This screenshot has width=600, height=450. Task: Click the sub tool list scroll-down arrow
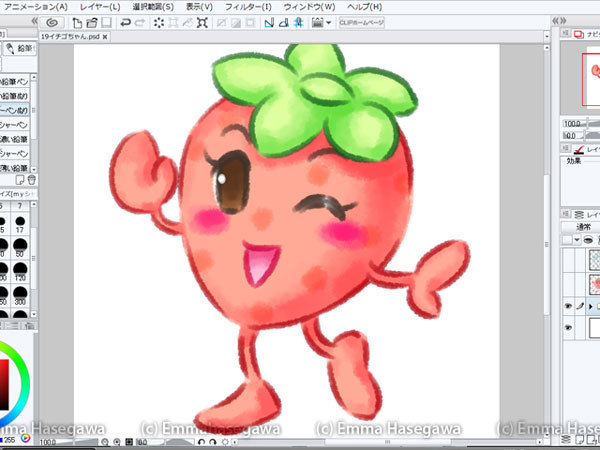coord(34,169)
